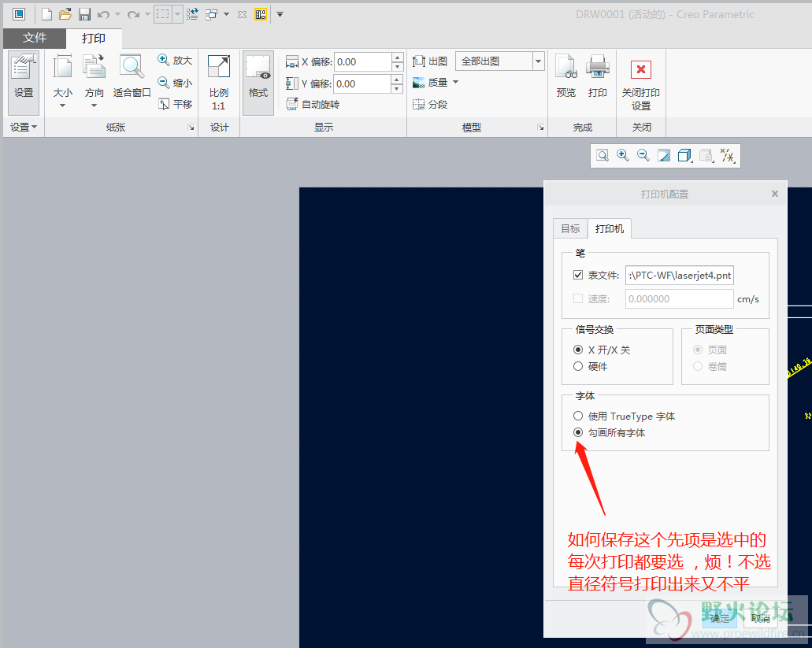
Task: Click repaint icon in graphics toolbar
Action: pos(664,156)
